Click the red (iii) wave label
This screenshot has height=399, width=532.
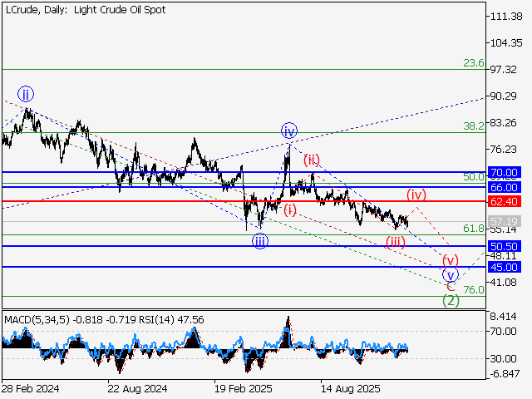[395, 242]
